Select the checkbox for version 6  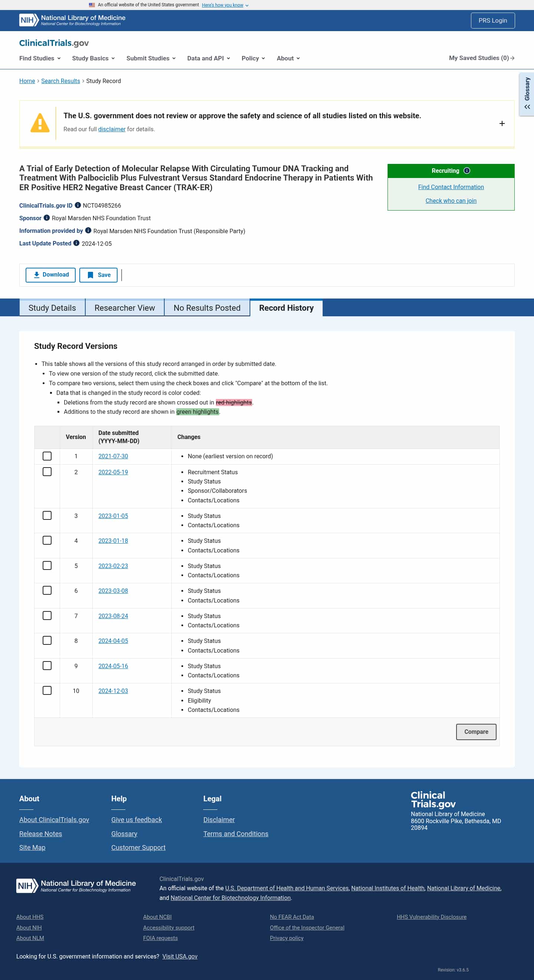click(x=47, y=590)
